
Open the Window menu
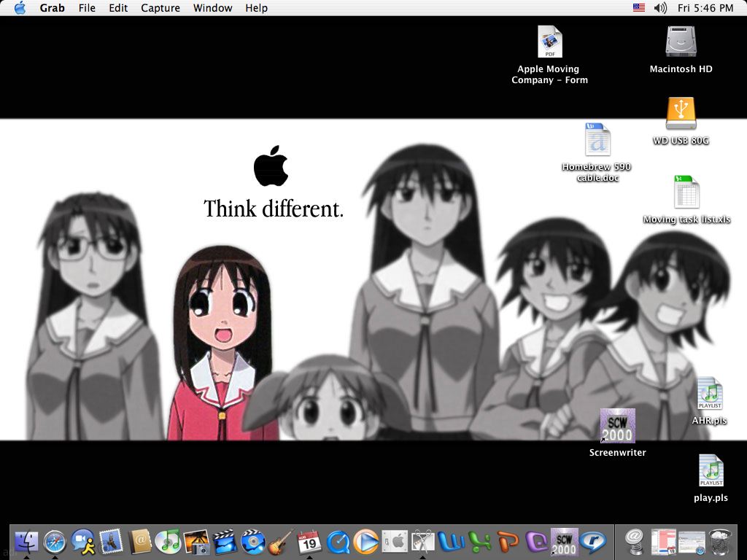(x=212, y=7)
